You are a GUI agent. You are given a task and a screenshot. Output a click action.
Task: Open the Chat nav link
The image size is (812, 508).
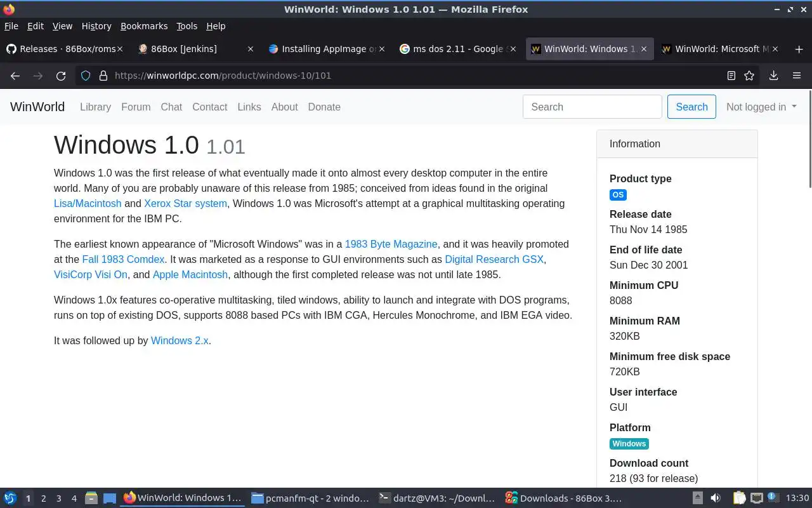point(171,107)
